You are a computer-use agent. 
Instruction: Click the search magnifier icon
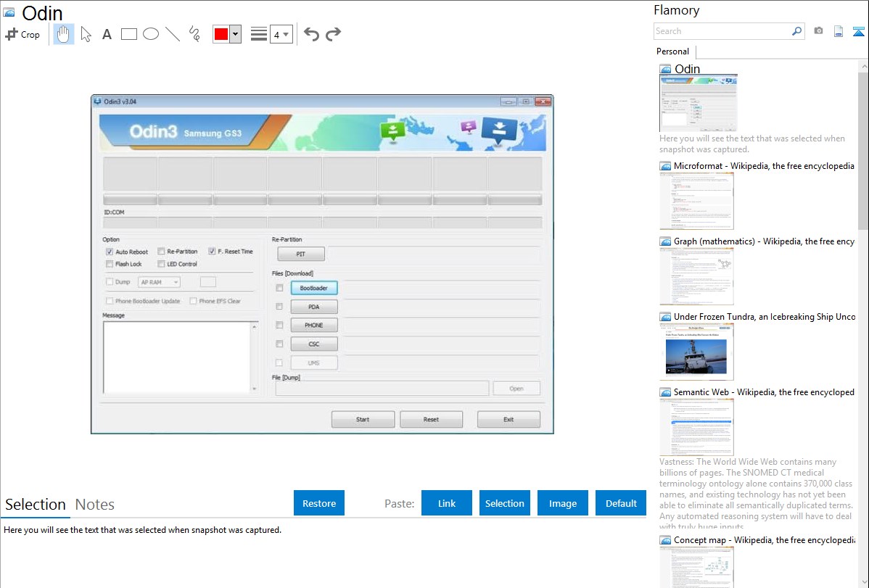(x=797, y=31)
